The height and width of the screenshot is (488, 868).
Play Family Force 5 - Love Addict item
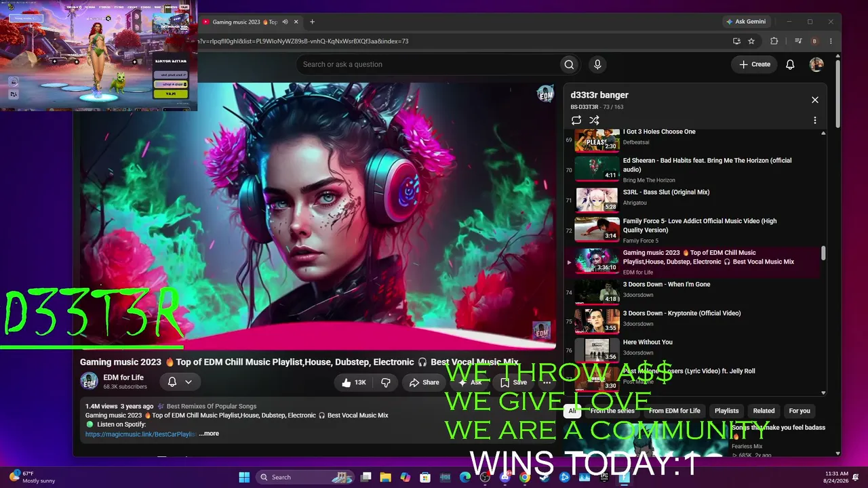click(x=692, y=230)
